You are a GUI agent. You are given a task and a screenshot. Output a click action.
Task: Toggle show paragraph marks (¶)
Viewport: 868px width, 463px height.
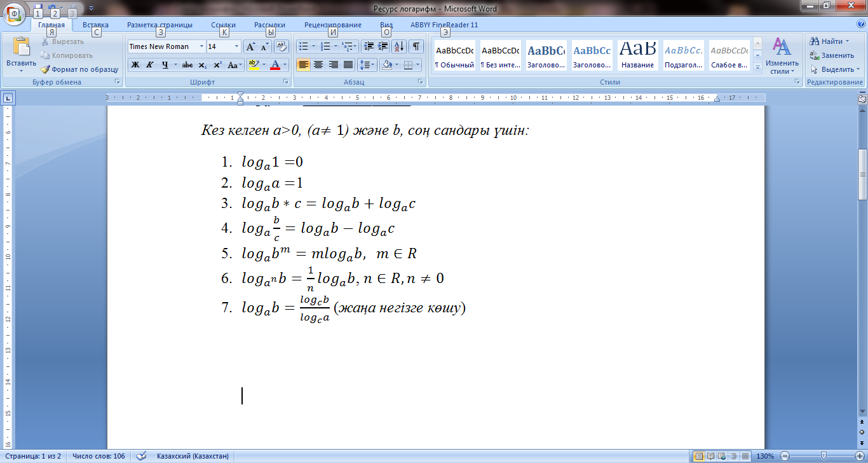416,46
